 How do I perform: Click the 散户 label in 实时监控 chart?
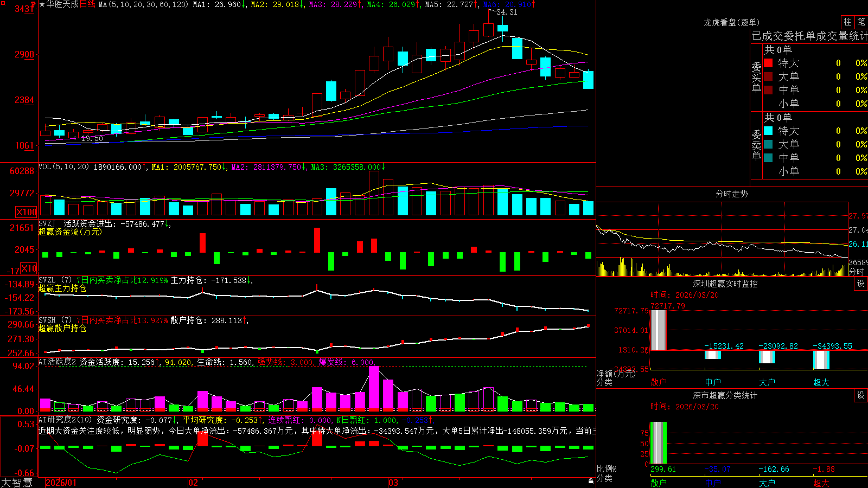(x=659, y=382)
